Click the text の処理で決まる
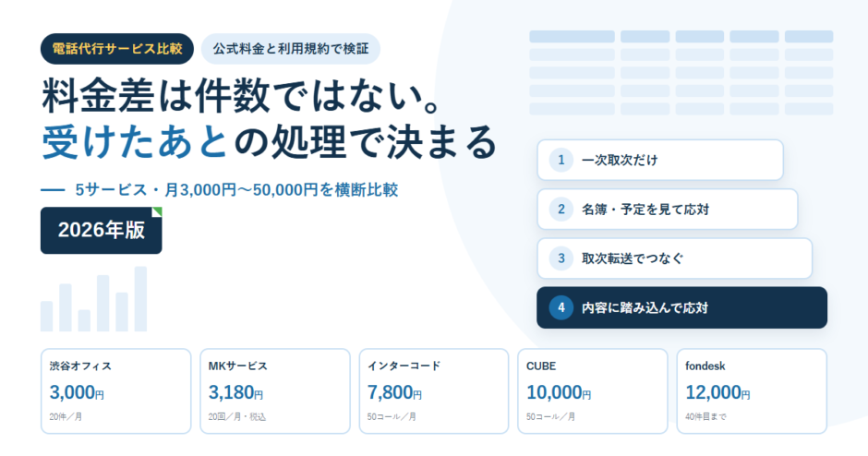 pos(365,141)
